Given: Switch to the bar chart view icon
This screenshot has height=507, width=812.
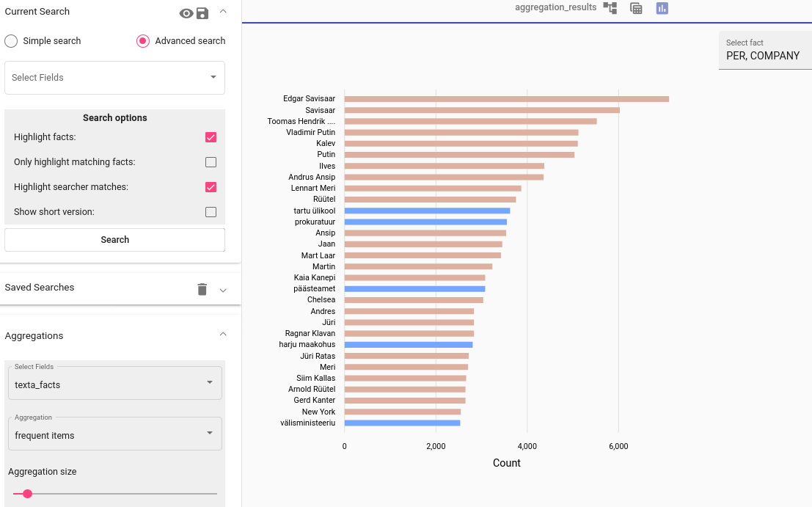Looking at the screenshot, I should point(662,8).
